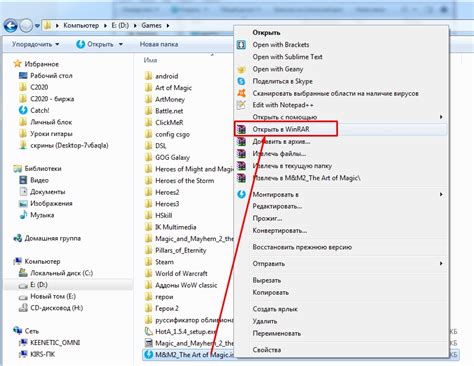Click the Музыка note icon
Viewport: 474px width, 366px height.
tap(23, 215)
